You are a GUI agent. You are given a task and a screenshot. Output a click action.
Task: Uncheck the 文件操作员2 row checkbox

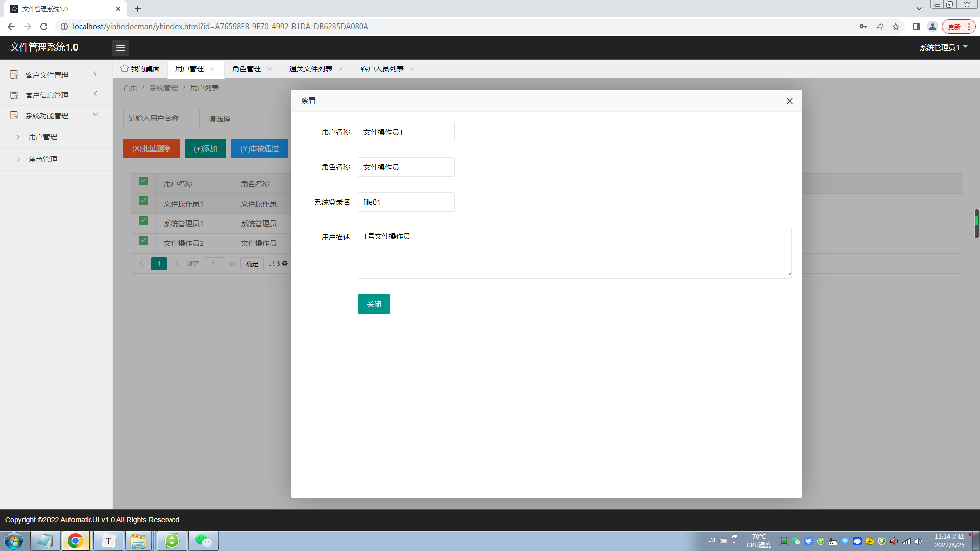(x=143, y=241)
